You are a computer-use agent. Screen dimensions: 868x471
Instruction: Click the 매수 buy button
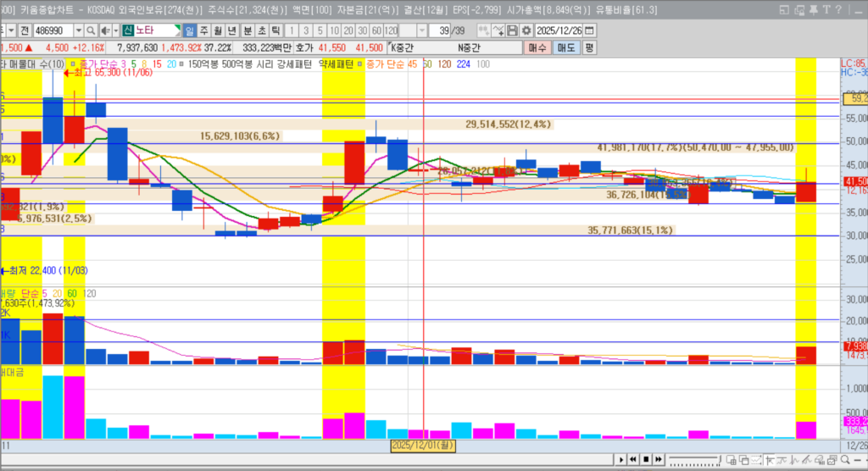[x=538, y=48]
